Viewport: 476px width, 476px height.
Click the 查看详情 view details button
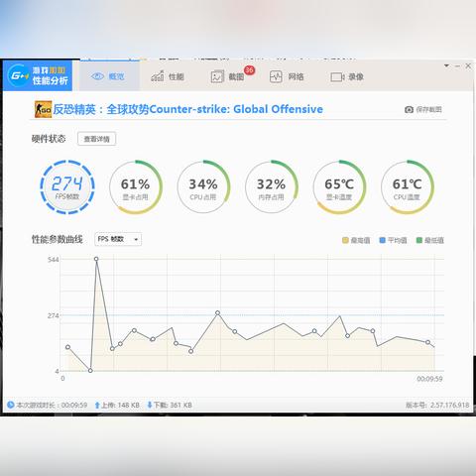pos(96,139)
